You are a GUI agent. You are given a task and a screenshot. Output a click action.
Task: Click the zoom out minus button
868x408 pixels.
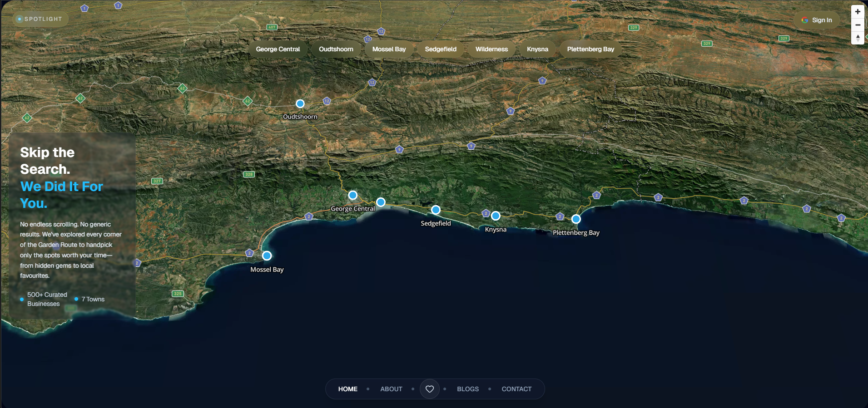pyautogui.click(x=858, y=25)
